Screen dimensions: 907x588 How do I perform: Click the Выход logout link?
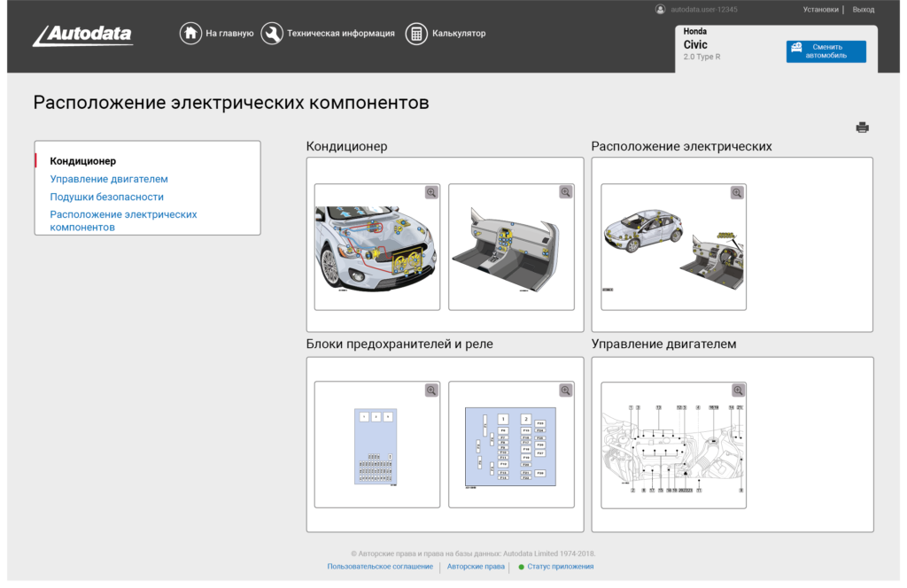click(863, 10)
